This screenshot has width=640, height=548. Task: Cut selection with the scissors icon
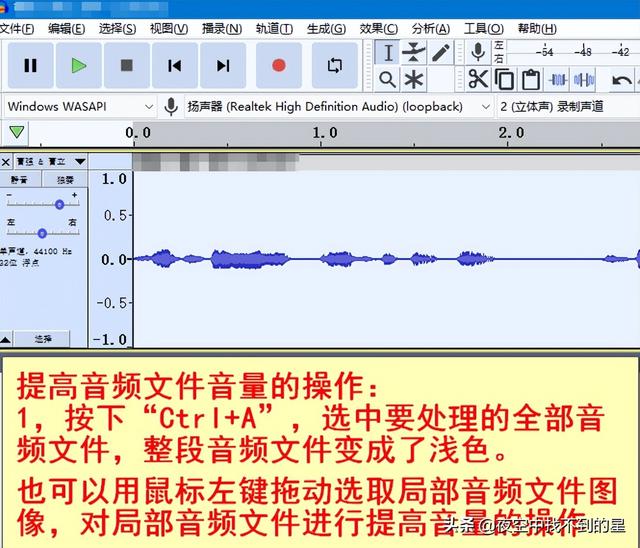click(x=478, y=79)
